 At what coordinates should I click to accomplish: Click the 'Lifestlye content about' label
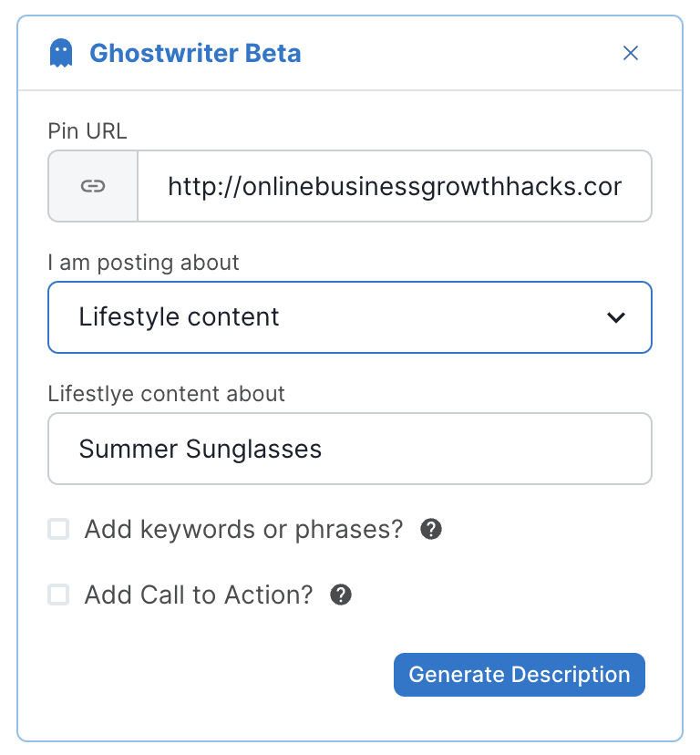tap(166, 394)
